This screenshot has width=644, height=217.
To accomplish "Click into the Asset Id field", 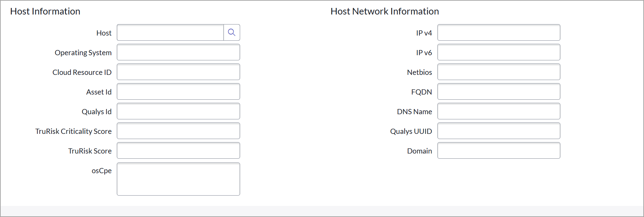I will click(x=178, y=91).
